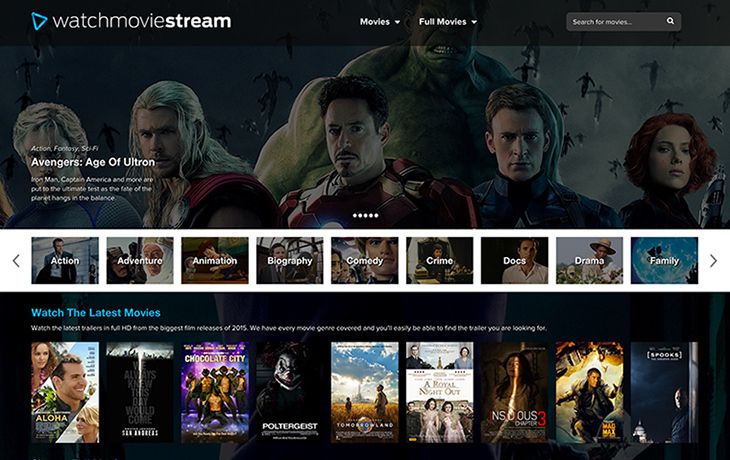Browse the Drama genre tile
This screenshot has width=730, height=460.
pyautogui.click(x=589, y=261)
